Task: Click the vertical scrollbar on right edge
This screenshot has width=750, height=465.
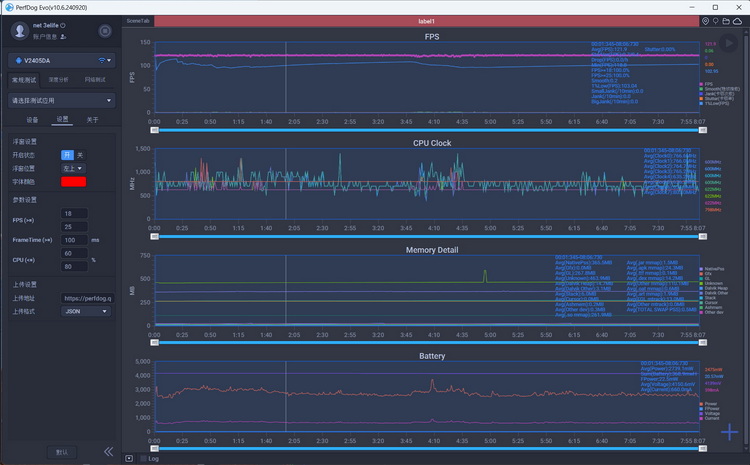Action: [x=746, y=239]
